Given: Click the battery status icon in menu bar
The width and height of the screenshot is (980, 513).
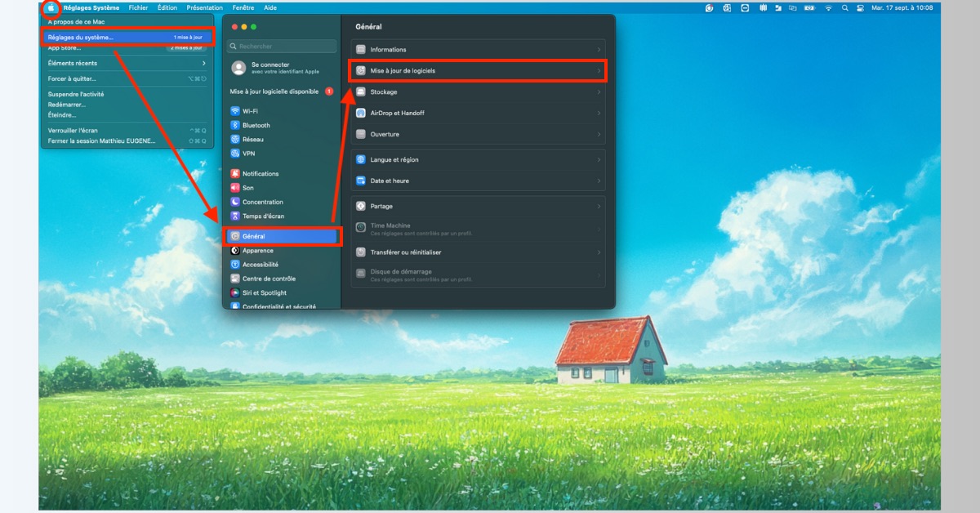Looking at the screenshot, I should point(809,7).
